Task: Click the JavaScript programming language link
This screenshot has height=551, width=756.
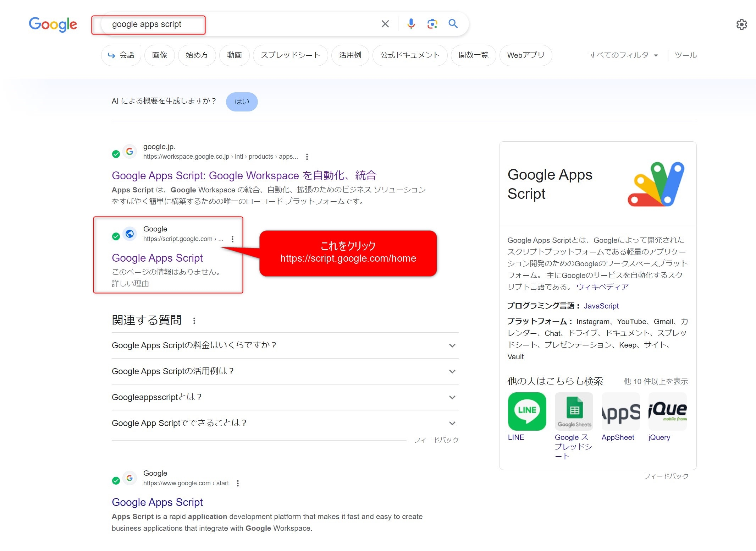Action: pyautogui.click(x=601, y=306)
